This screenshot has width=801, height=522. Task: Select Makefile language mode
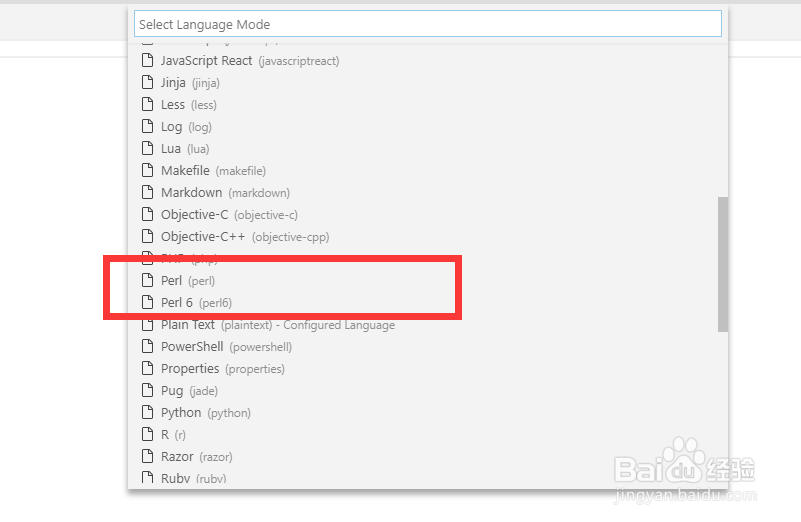[x=428, y=170]
